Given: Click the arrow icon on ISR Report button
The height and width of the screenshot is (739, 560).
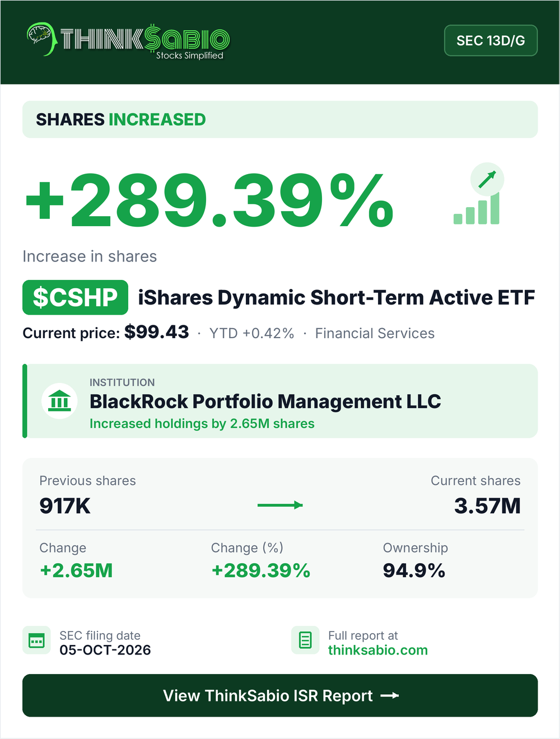Looking at the screenshot, I should (x=390, y=695).
